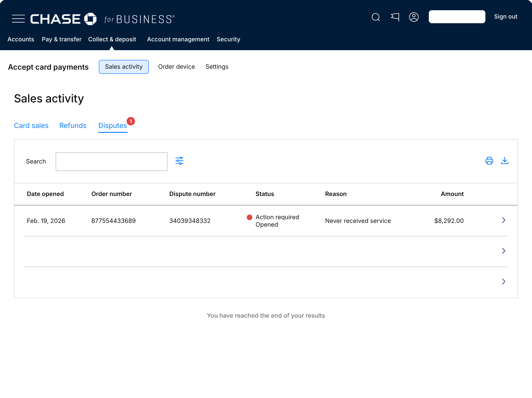Screen dimensions: 532x398
Task: Click the red Disputes notification badge
Action: pos(131,121)
